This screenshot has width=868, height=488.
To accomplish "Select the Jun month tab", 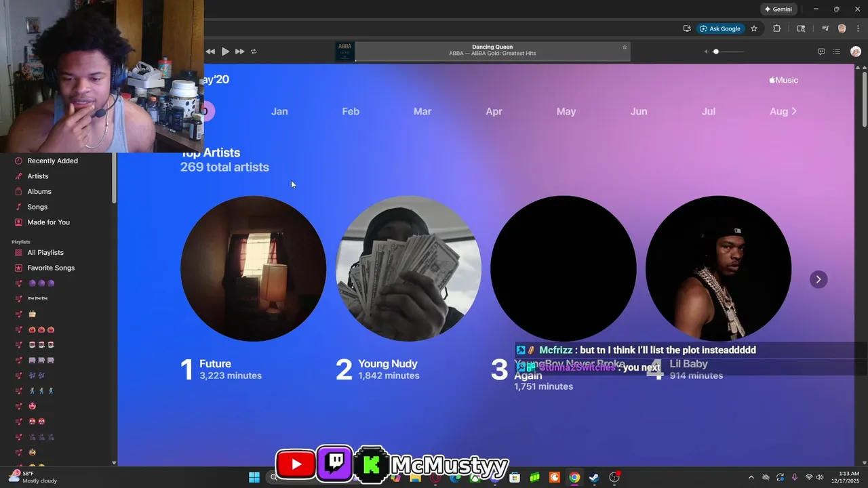I will (639, 111).
